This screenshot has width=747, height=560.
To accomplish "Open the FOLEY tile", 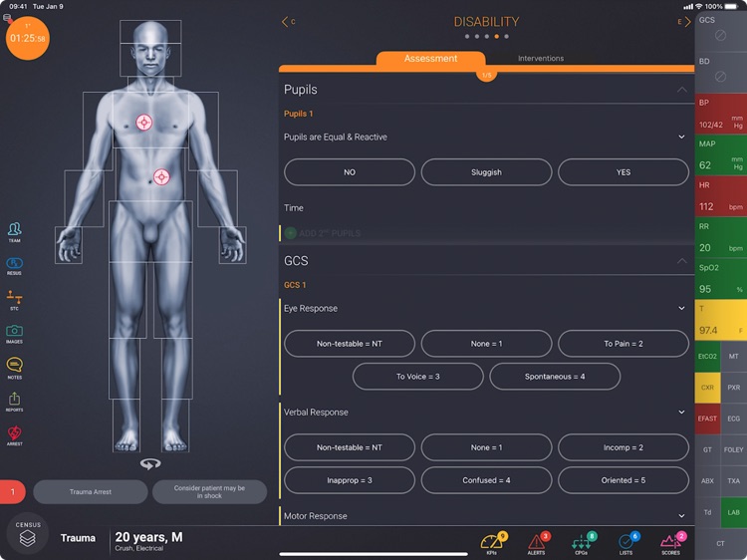I will pyautogui.click(x=734, y=449).
